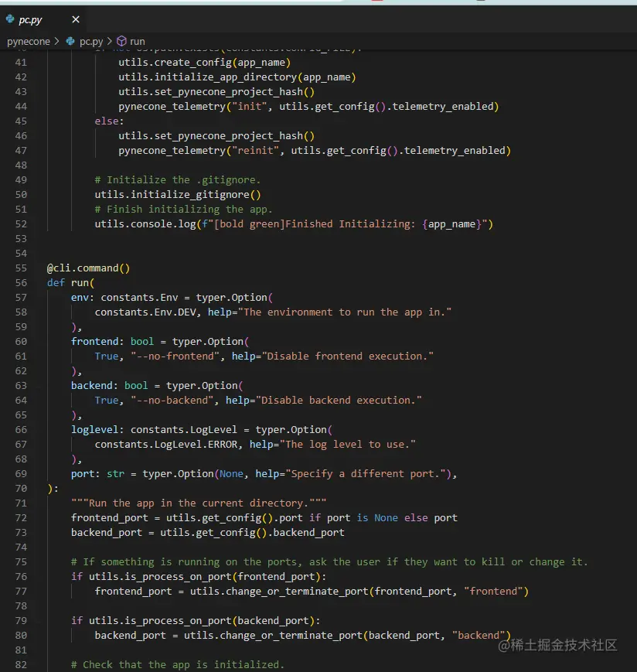This screenshot has height=672, width=637.
Task: Click the 'def run(' definition
Action: [x=70, y=283]
